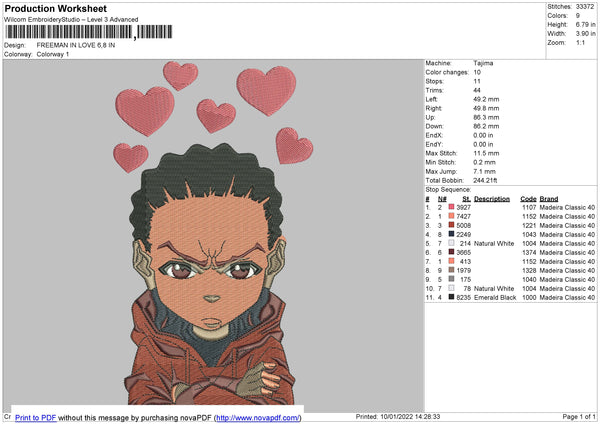Click the 'Colorway 1' value
Viewport: 600px width, 424px height.
pos(53,54)
